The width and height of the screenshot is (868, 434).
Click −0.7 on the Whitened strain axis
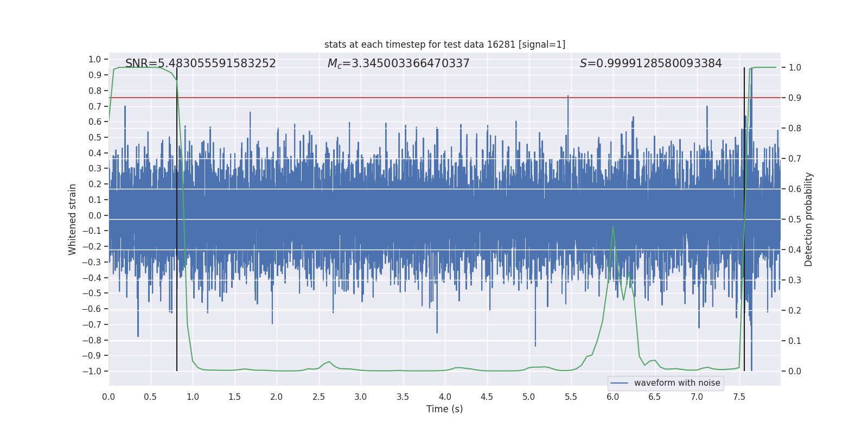point(92,324)
